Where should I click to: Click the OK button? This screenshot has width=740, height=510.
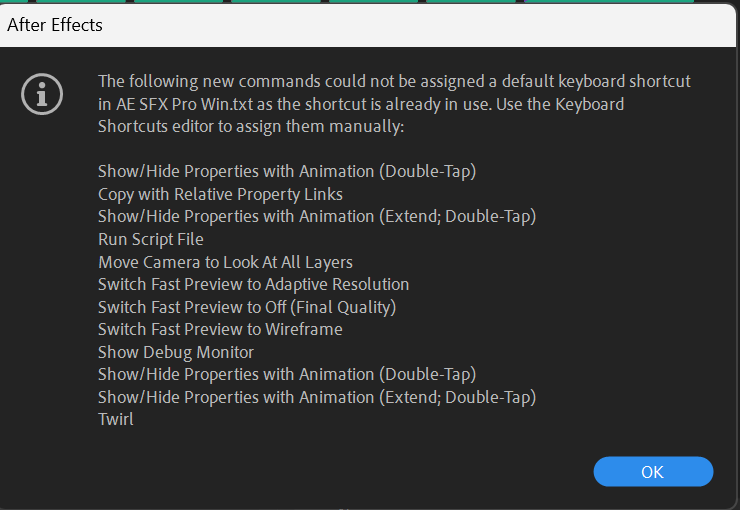653,471
